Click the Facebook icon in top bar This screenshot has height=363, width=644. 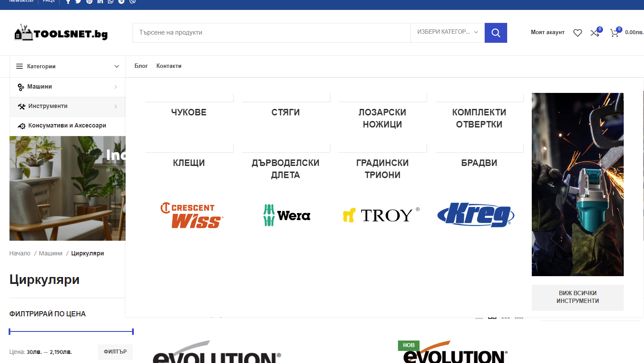[x=68, y=1]
